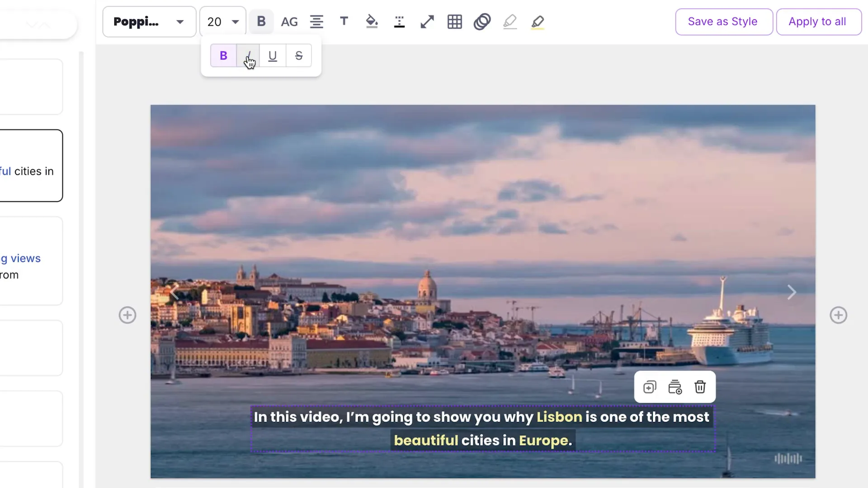Toggle underline in the formatting popup

pos(273,56)
